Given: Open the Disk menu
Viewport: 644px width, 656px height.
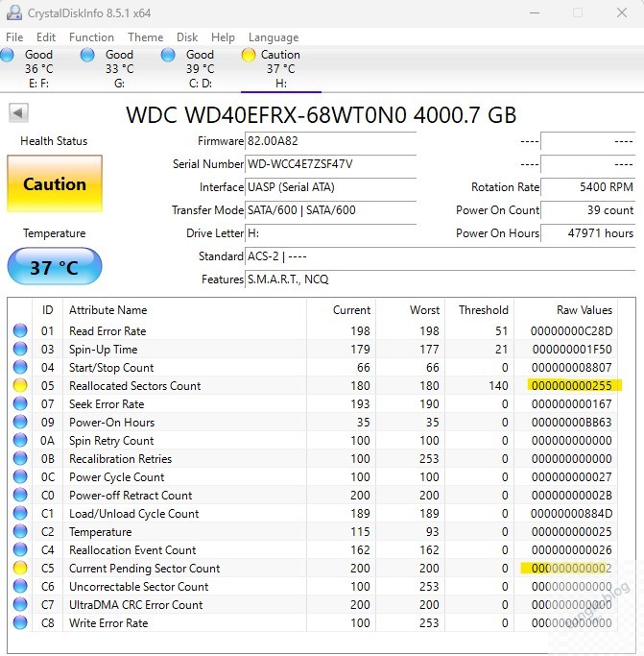Looking at the screenshot, I should [x=187, y=37].
